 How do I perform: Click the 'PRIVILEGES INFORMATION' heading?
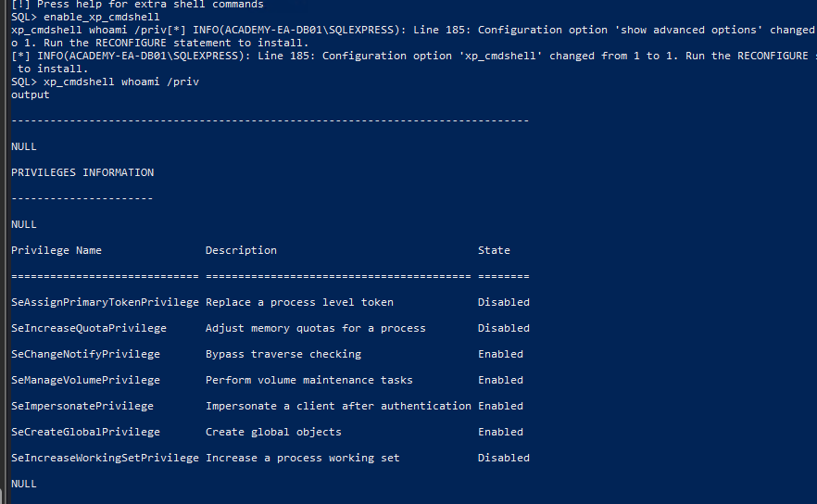click(82, 172)
